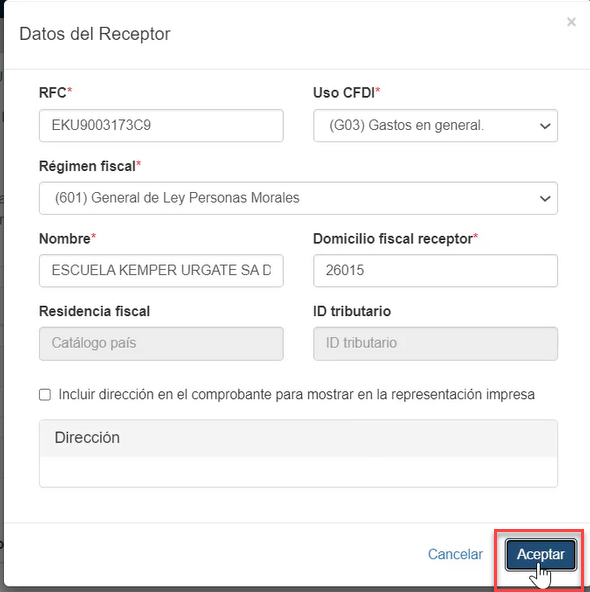Click the empty area below Dirección header
Viewport: 590px width, 592px height.
tap(298, 472)
